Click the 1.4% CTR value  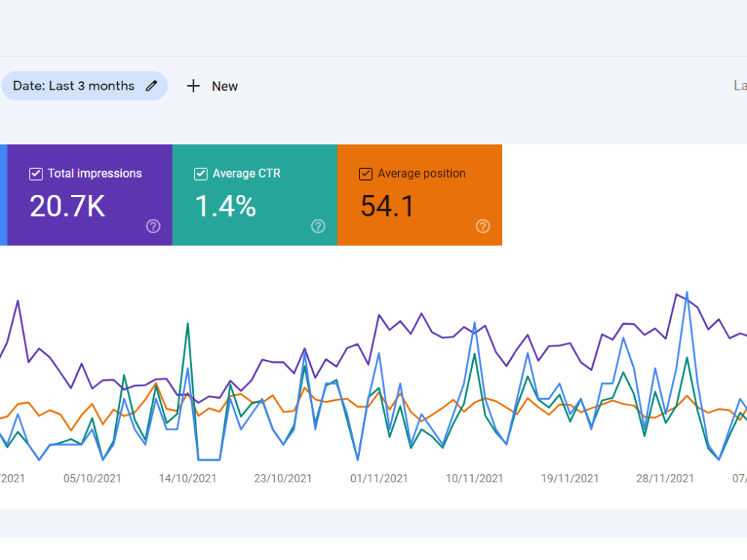[x=226, y=206]
